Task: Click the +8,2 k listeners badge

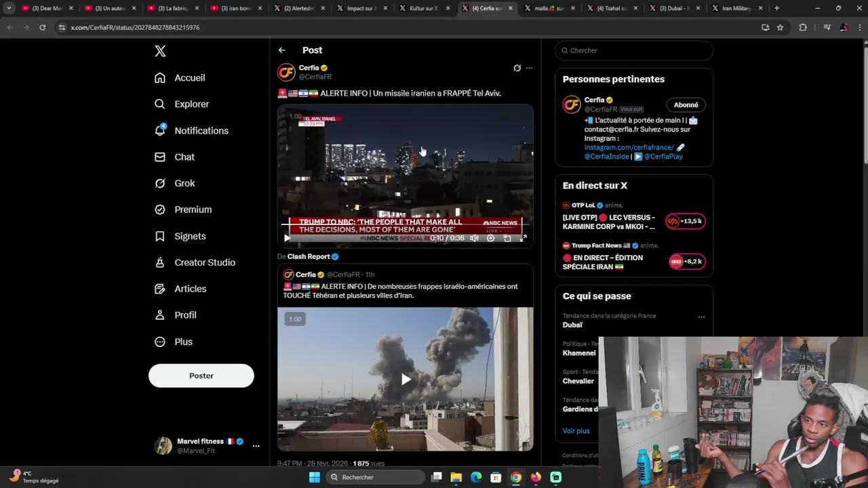Action: tap(687, 261)
